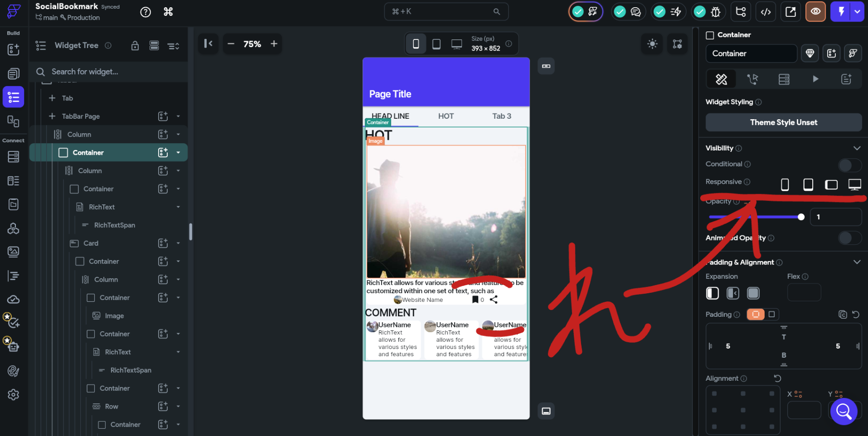This screenshot has width=868, height=436.
Task: Open the branching tool icon in top toolbar
Action: point(741,12)
